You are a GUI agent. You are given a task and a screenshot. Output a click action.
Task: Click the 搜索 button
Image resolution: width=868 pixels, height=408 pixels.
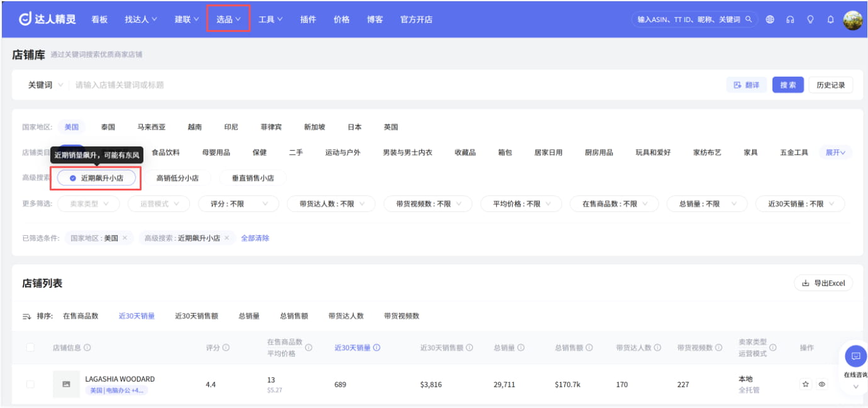coord(788,85)
